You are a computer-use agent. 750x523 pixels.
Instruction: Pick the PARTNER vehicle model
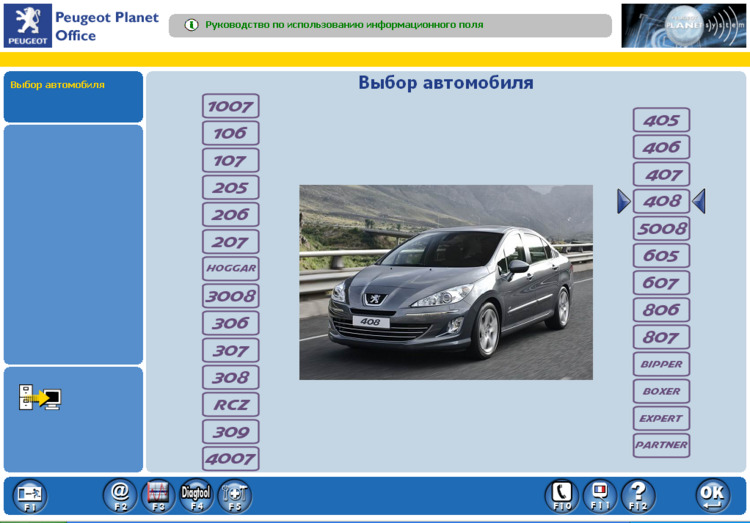click(x=662, y=445)
